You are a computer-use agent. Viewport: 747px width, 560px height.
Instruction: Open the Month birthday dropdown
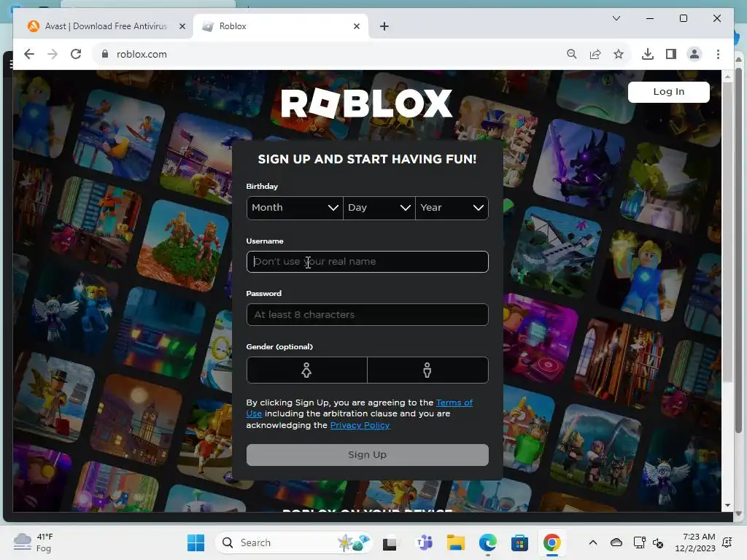coord(295,208)
